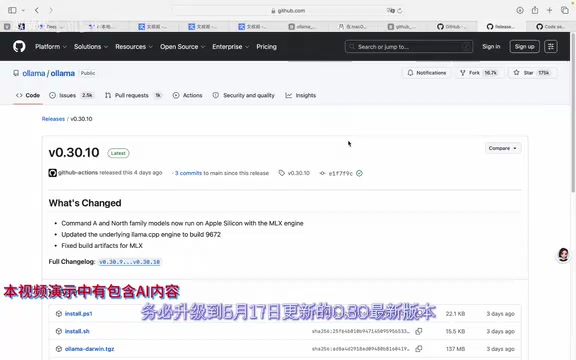This screenshot has width=576, height=360.
Task: Open the commit e1f7f9c link
Action: click(x=340, y=173)
